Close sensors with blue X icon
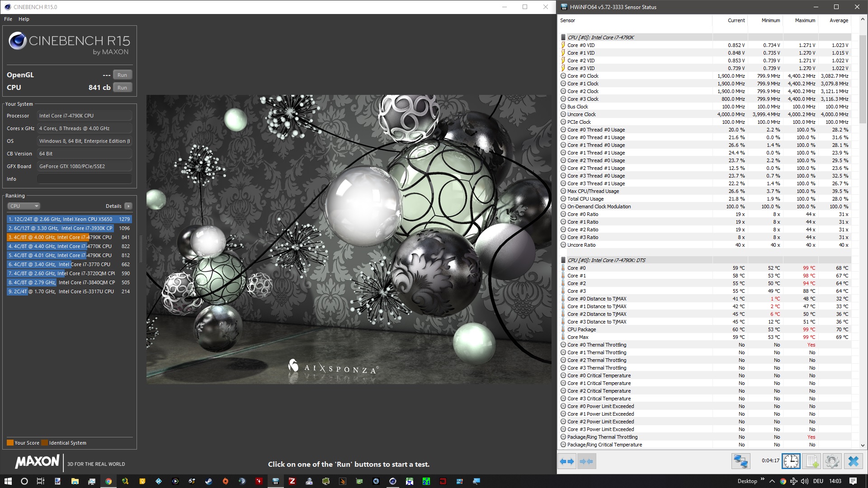Viewport: 868px width, 488px height. [x=853, y=461]
